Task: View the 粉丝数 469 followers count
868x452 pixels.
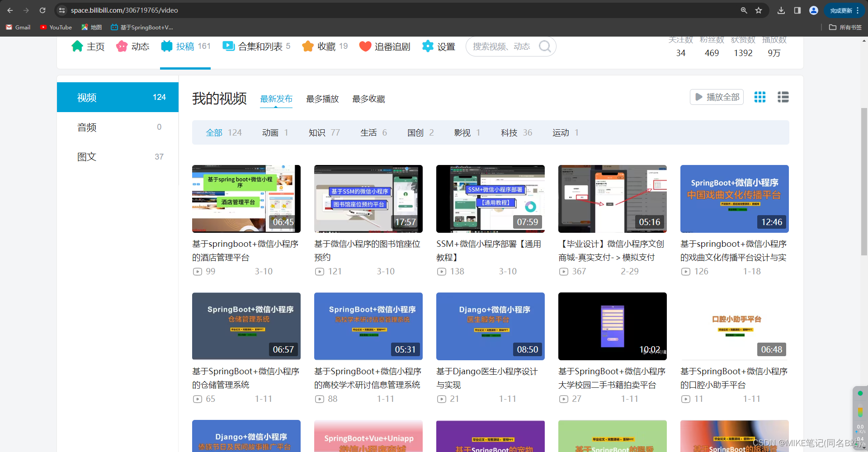Action: (712, 46)
